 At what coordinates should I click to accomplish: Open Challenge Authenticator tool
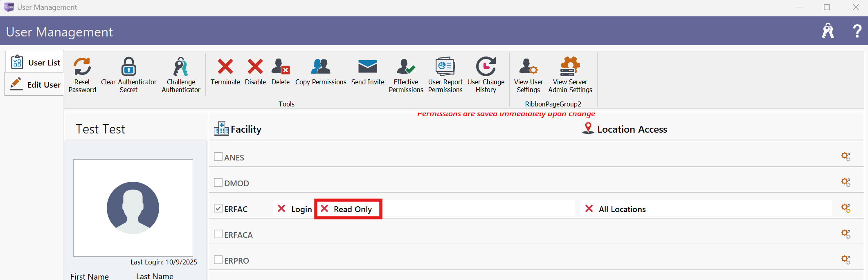[181, 67]
